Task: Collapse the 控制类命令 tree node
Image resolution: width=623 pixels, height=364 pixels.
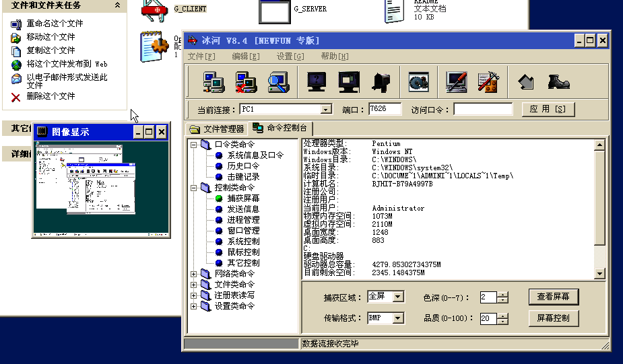Action: (193, 188)
